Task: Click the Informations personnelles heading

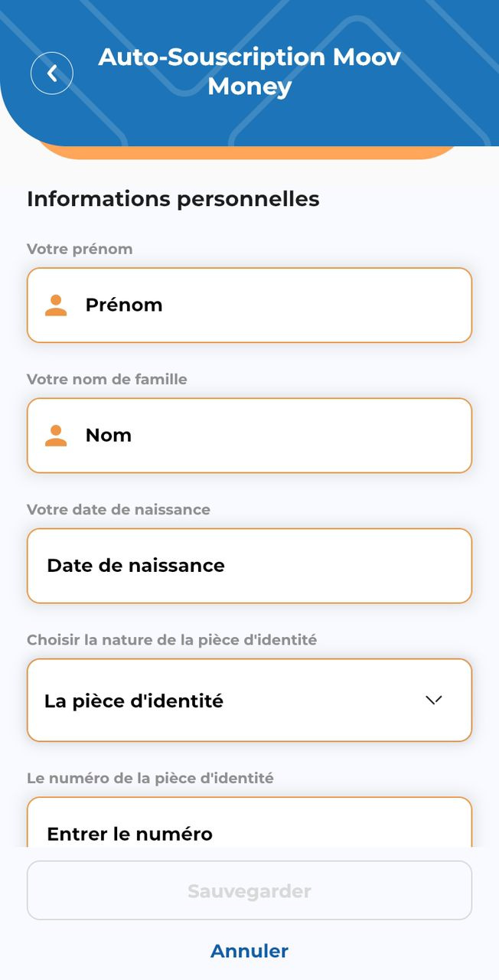Action: (173, 199)
